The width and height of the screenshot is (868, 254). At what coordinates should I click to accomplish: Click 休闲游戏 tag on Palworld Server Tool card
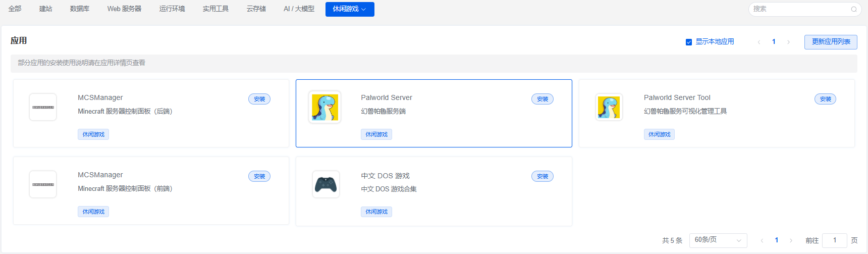point(659,134)
